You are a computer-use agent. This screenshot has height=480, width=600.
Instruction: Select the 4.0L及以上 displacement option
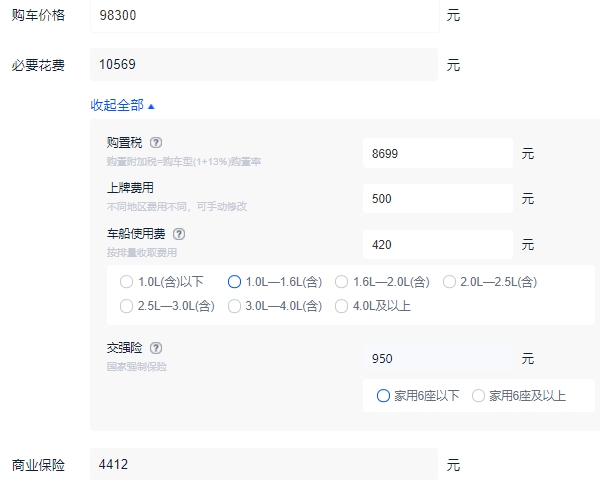click(x=342, y=306)
